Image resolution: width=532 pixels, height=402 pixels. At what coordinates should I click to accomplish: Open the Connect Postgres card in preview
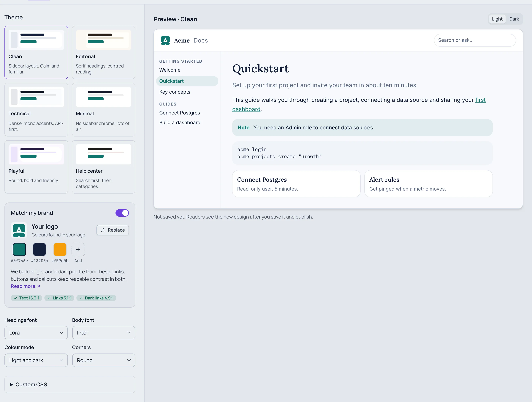[x=296, y=184]
